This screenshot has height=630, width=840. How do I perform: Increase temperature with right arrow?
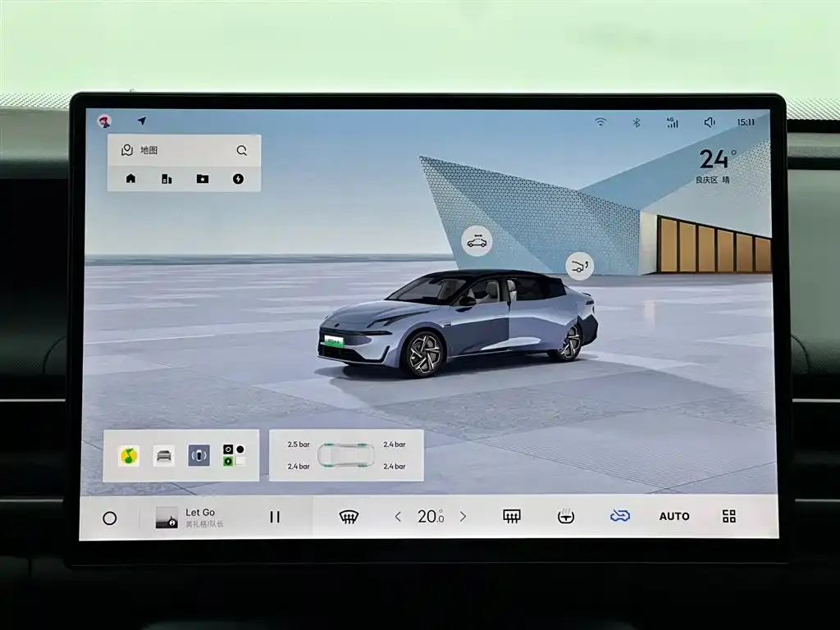(463, 517)
